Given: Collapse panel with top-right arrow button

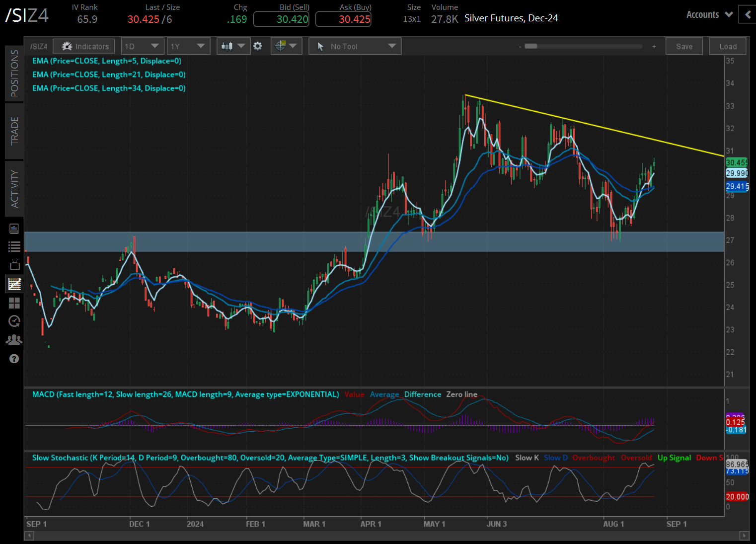Looking at the screenshot, I should (747, 14).
